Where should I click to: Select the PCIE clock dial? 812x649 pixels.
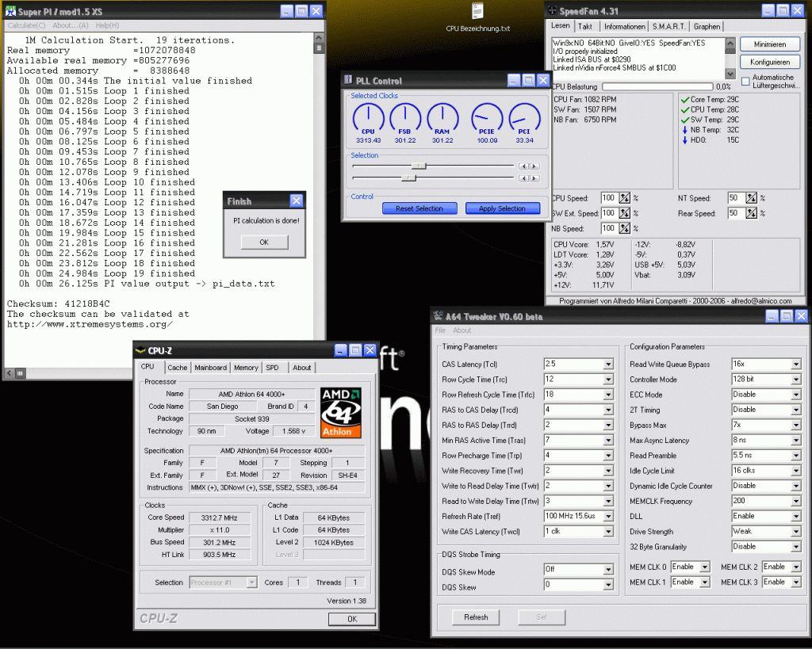click(487, 119)
